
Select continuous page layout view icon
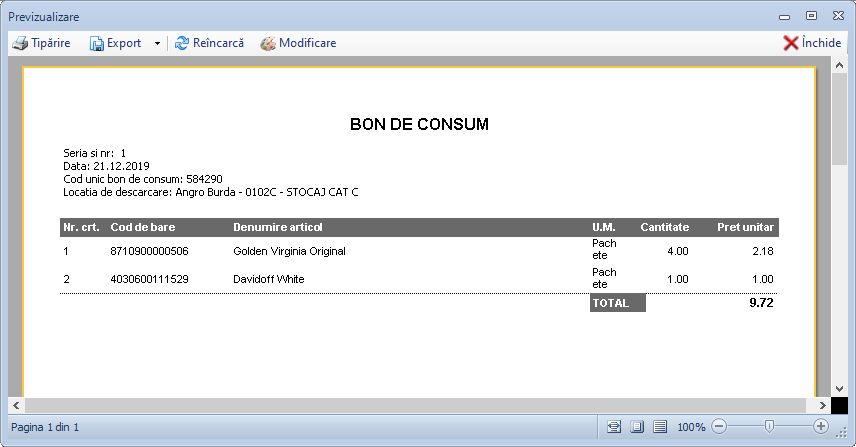coord(660,427)
